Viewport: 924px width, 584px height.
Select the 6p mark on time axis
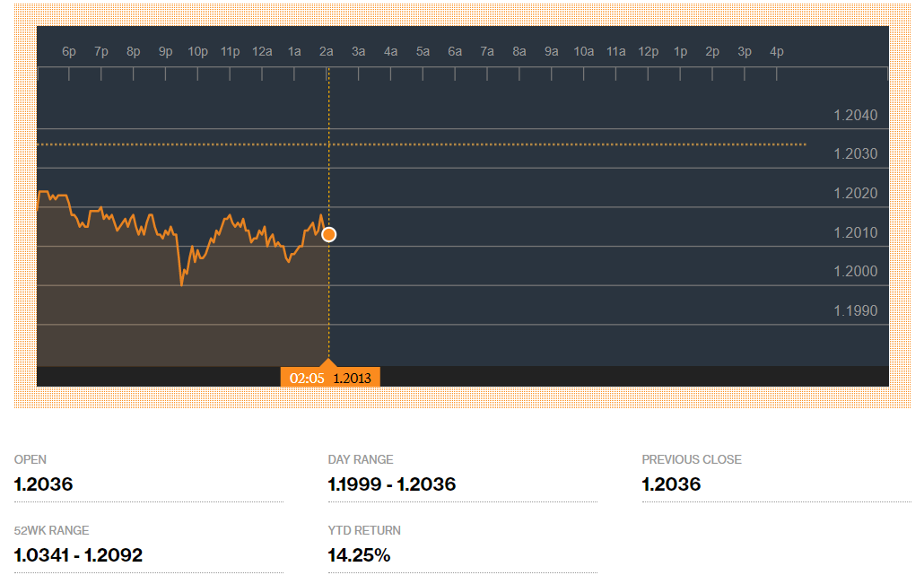coord(69,52)
